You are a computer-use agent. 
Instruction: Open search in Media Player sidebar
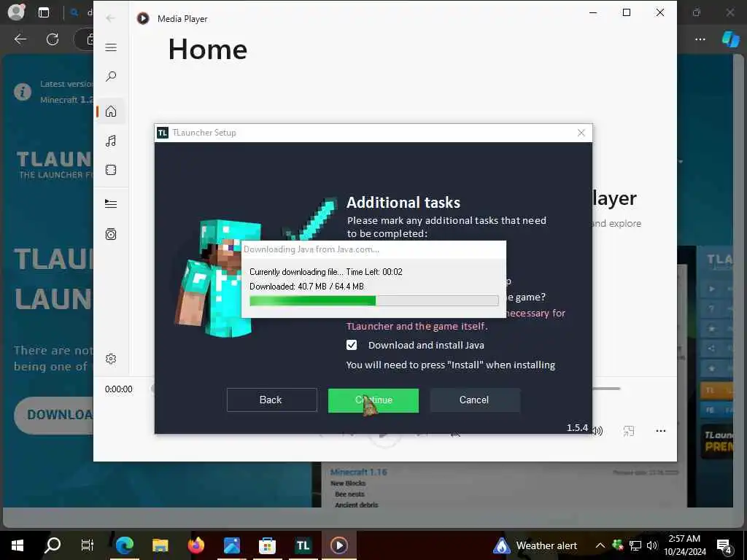tap(111, 76)
